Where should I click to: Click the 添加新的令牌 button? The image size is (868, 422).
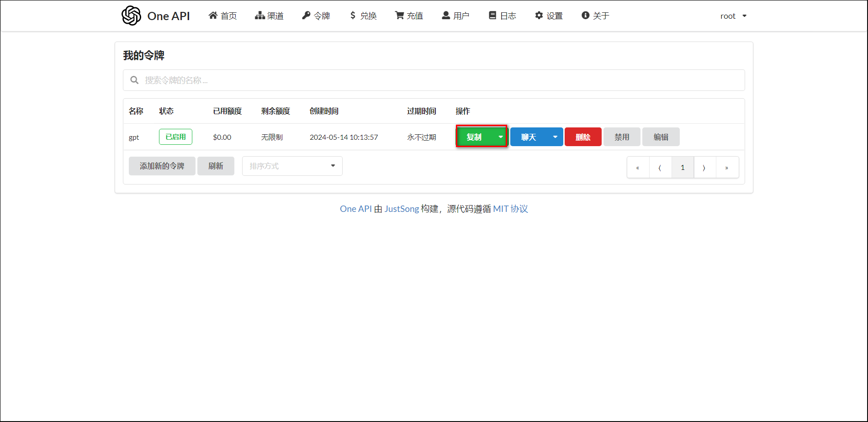(162, 166)
